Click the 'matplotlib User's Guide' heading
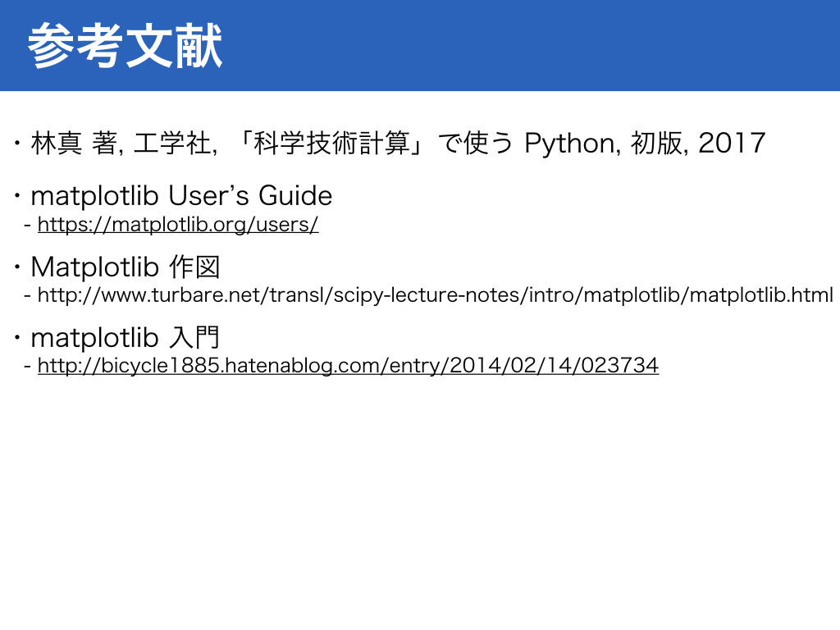This screenshot has height=630, width=840. click(x=181, y=195)
